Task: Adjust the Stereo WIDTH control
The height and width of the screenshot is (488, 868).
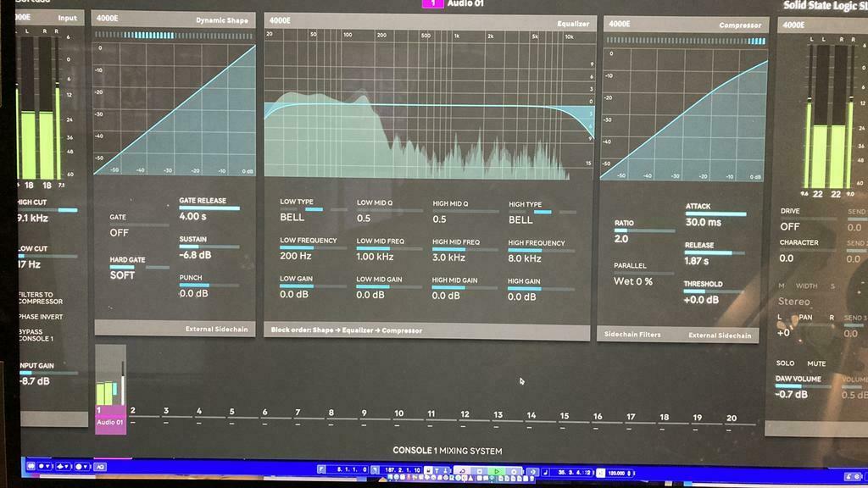Action: (807, 294)
